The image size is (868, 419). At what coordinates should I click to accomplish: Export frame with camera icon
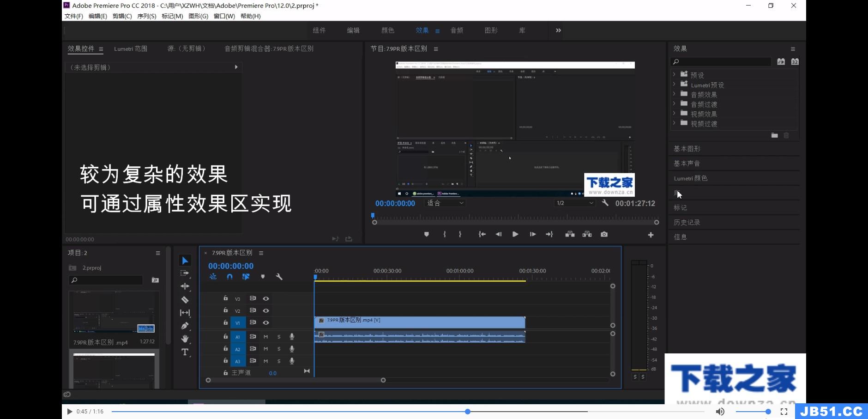(604, 235)
